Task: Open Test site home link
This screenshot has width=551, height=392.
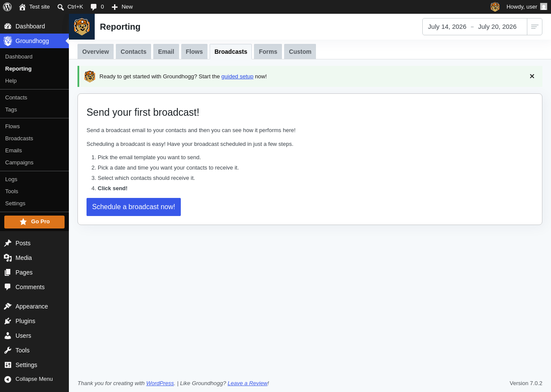Action: [34, 7]
